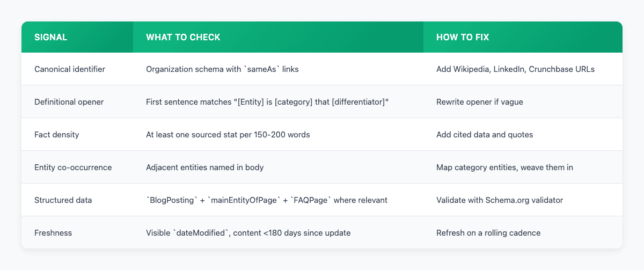Select the 'Definitional opener' cell
Image resolution: width=644 pixels, height=270 pixels.
[77, 101]
